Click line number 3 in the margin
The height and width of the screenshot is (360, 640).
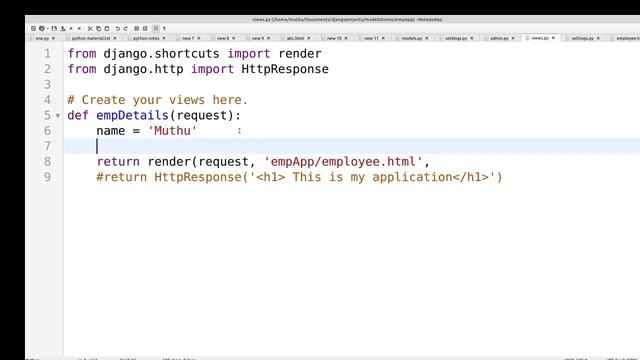pos(47,84)
